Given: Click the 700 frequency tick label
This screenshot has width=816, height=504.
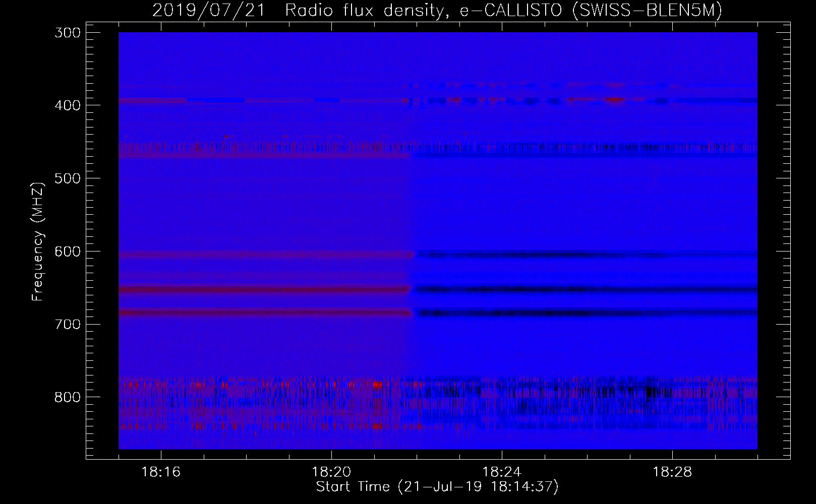Looking at the screenshot, I should click(67, 324).
